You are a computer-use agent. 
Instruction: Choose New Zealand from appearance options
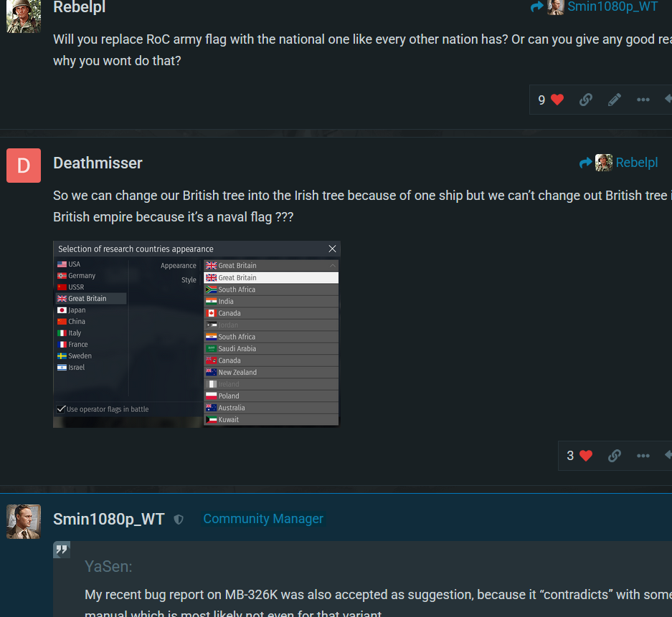coord(271,373)
